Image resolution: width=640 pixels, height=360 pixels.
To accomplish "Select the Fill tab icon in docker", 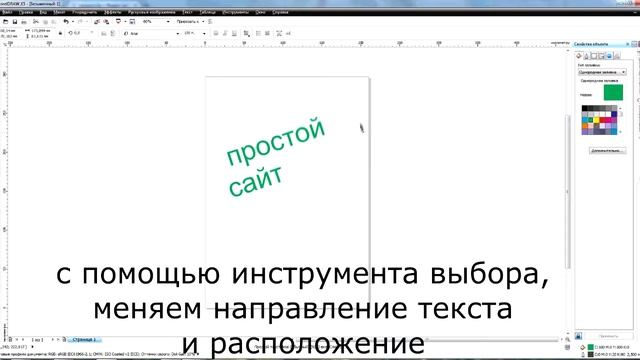I will [x=579, y=56].
